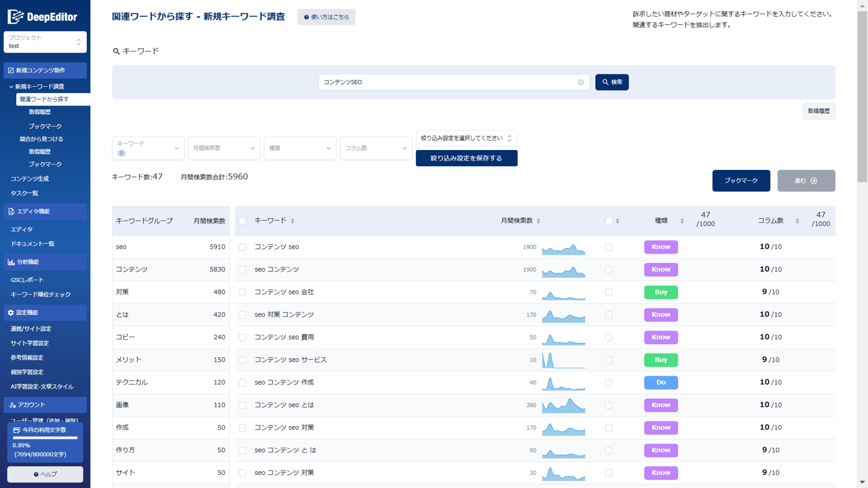Click the 取得履歴 button at right

point(818,112)
